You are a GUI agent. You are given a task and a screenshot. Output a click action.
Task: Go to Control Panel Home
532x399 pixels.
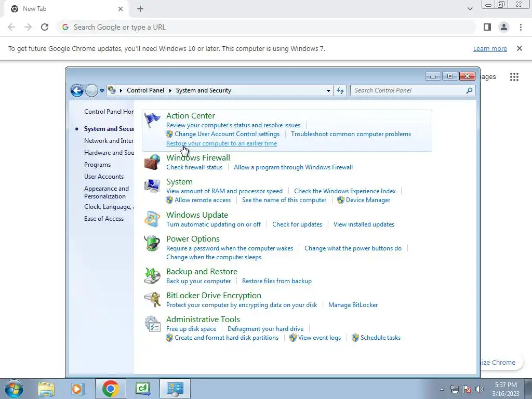109,112
